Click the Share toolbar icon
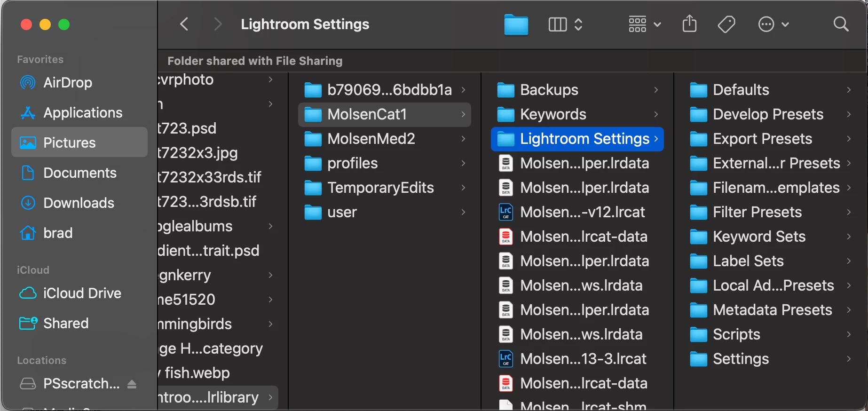This screenshot has width=868, height=411. [689, 24]
